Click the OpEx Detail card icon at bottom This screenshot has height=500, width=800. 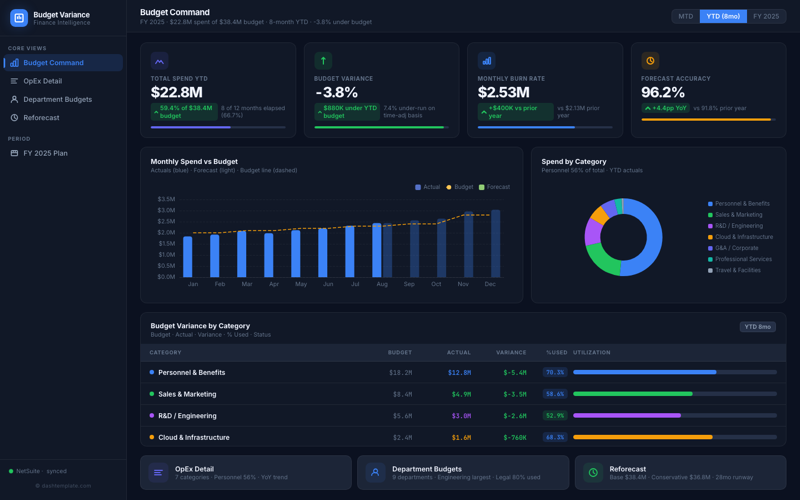tap(158, 472)
